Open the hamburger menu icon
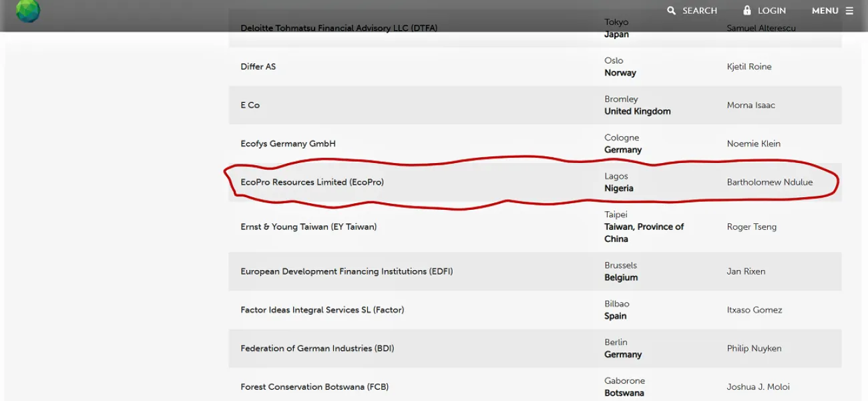The image size is (868, 401). click(x=849, y=10)
